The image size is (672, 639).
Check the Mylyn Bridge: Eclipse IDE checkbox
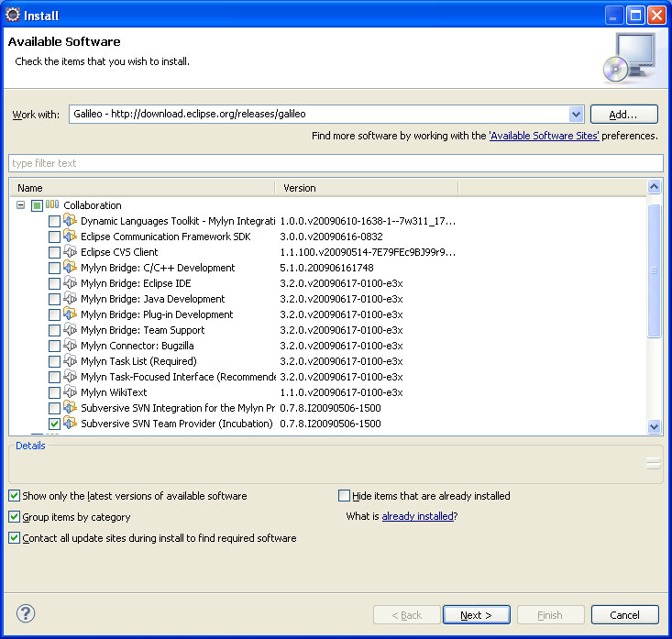54,283
